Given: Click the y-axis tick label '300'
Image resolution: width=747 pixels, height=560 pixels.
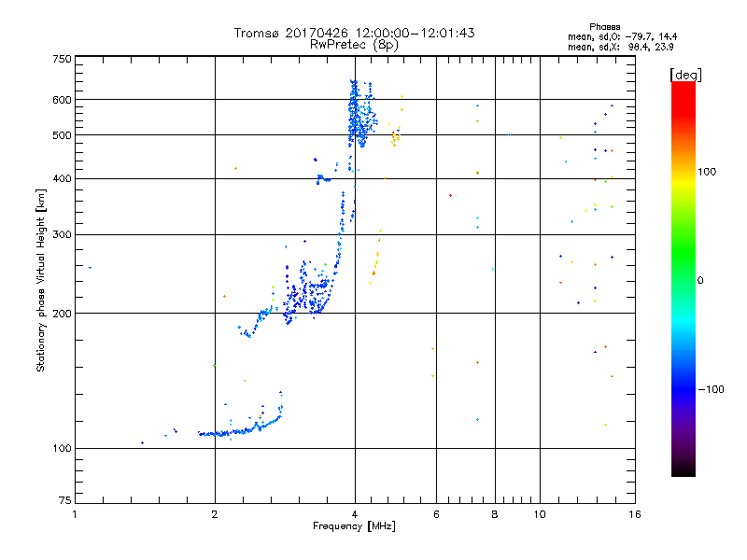Looking at the screenshot, I should (x=62, y=235).
